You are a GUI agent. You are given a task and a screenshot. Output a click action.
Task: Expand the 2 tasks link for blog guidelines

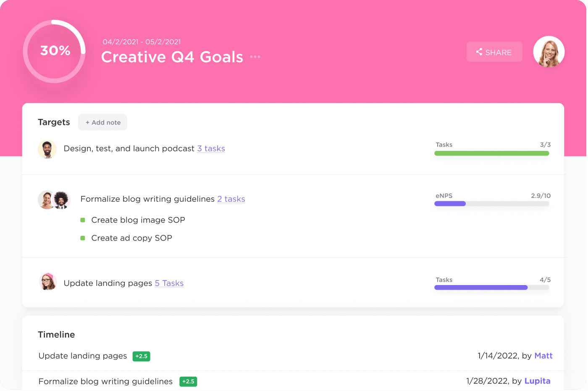point(231,199)
